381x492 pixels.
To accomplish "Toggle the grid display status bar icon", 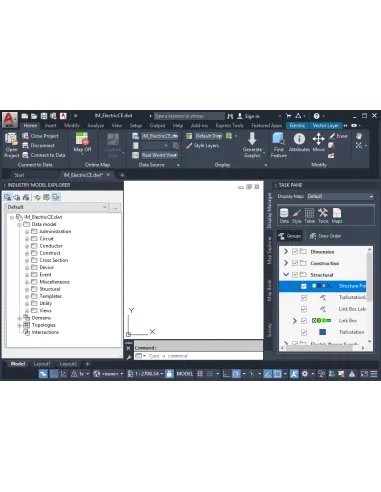I will coord(200,374).
